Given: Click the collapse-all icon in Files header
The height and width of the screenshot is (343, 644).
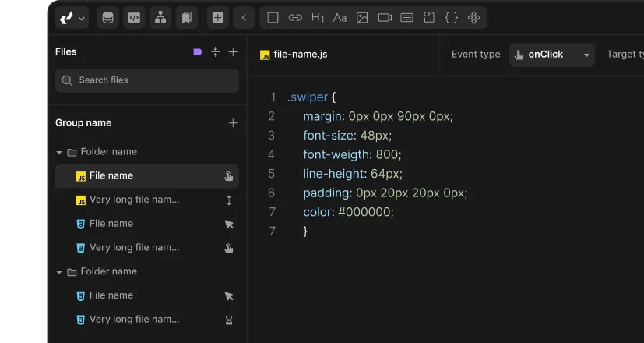Looking at the screenshot, I should tap(215, 51).
